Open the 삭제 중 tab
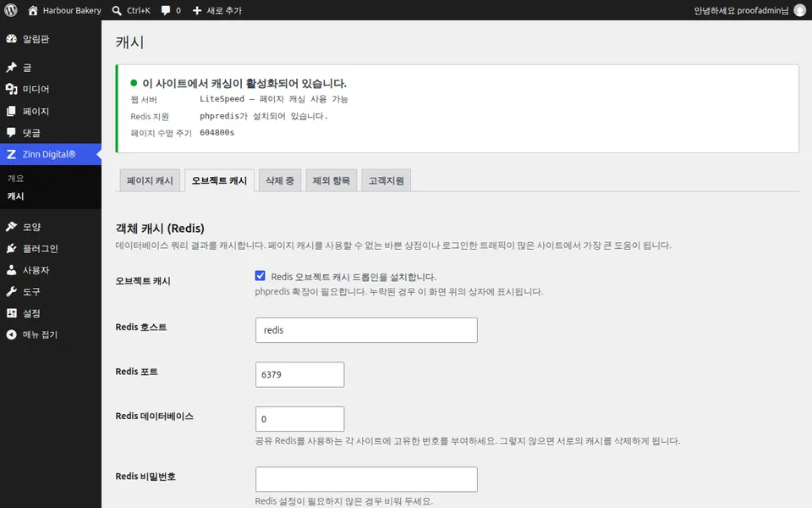 tap(280, 180)
